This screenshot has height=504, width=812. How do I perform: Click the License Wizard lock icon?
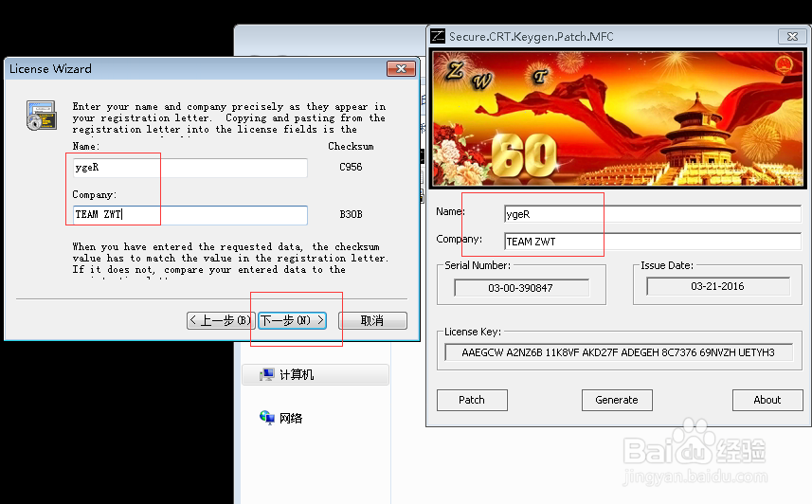tap(42, 115)
